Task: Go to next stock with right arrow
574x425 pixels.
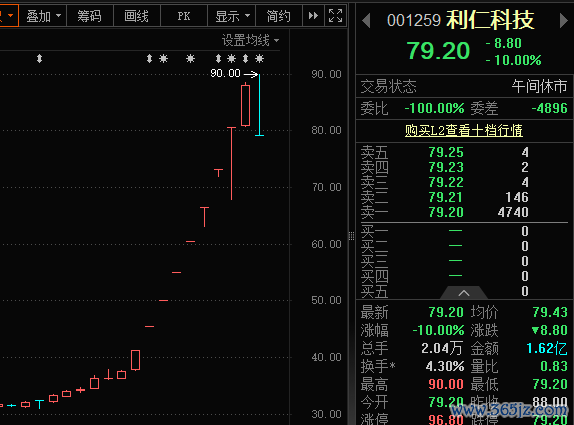Action: point(564,20)
